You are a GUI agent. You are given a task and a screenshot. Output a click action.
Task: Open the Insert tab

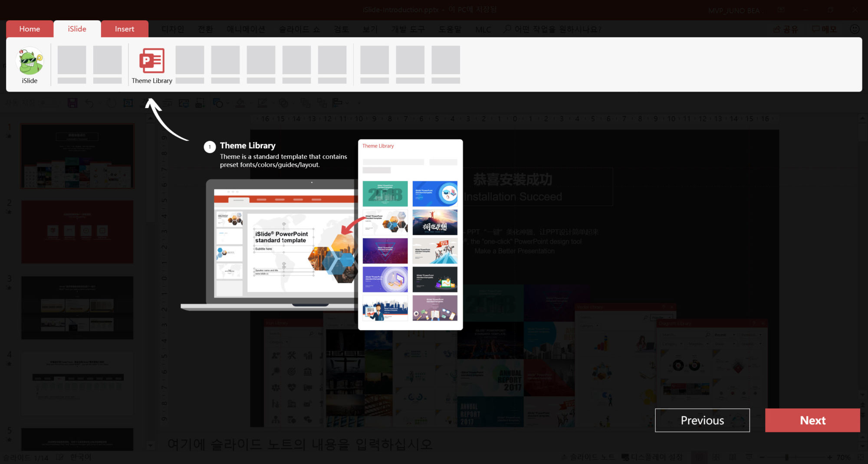pos(125,29)
